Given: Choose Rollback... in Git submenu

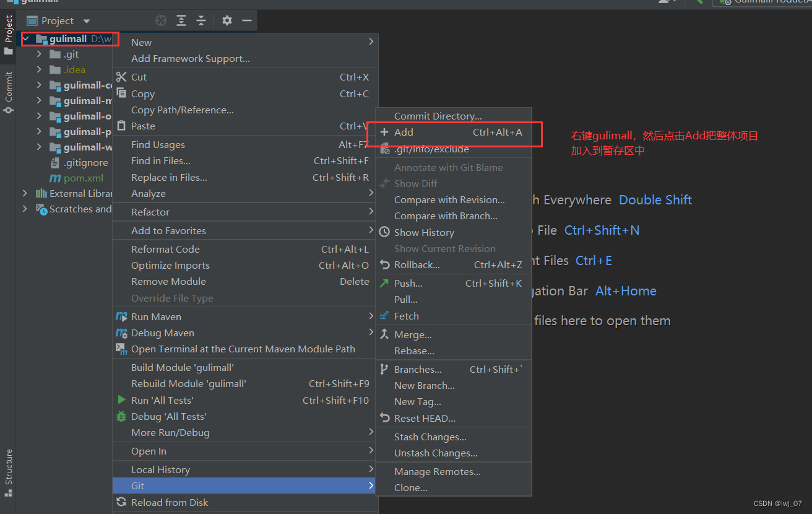Looking at the screenshot, I should point(454,264).
